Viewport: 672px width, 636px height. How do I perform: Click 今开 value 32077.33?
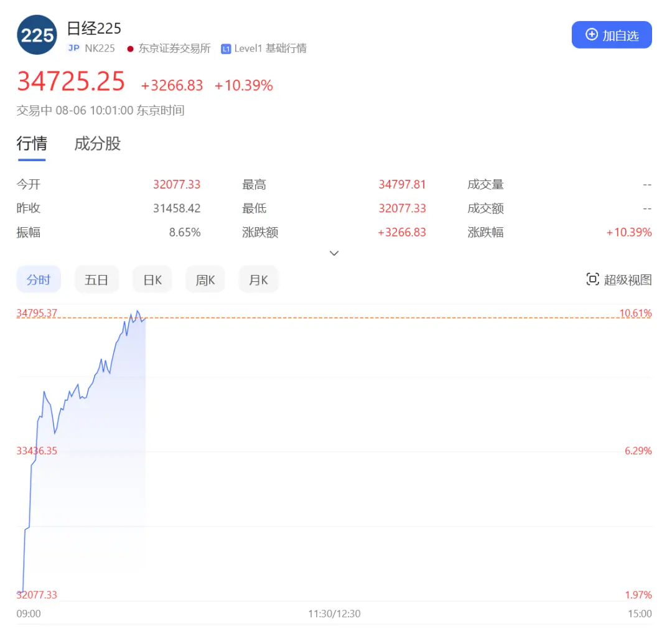point(177,185)
